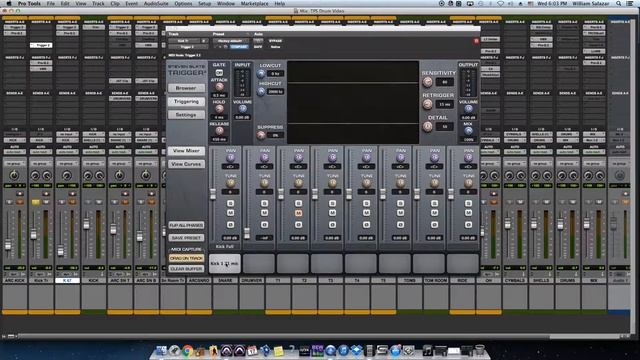The width and height of the screenshot is (640, 360).
Task: Click the ARC KICK track volume fader
Action: pos(8,245)
